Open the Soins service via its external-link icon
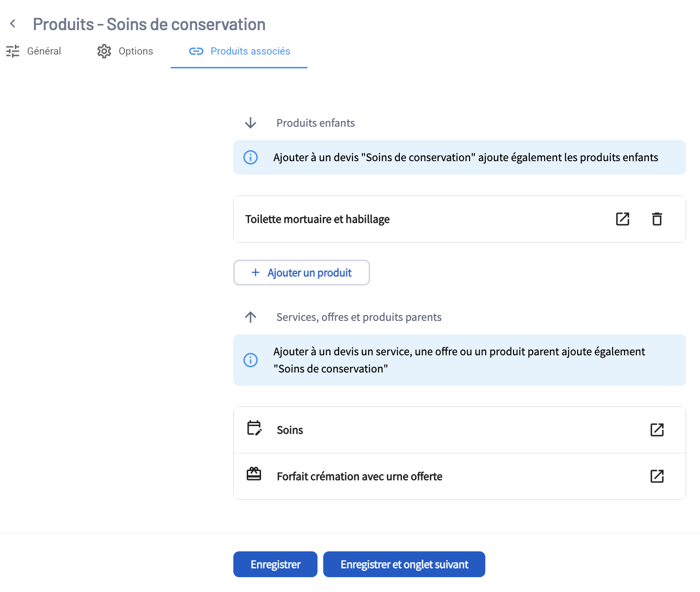This screenshot has width=700, height=592. pos(657,430)
